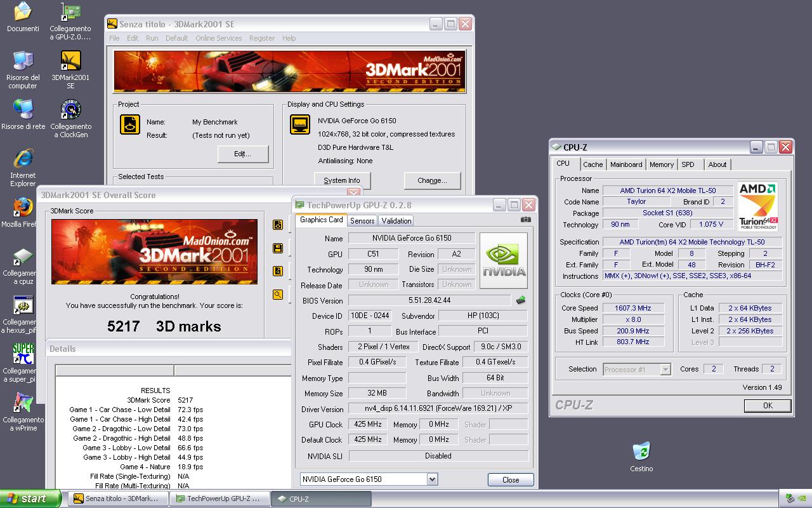Image resolution: width=812 pixels, height=508 pixels.
Task: Click the Change... display settings button
Action: click(432, 180)
